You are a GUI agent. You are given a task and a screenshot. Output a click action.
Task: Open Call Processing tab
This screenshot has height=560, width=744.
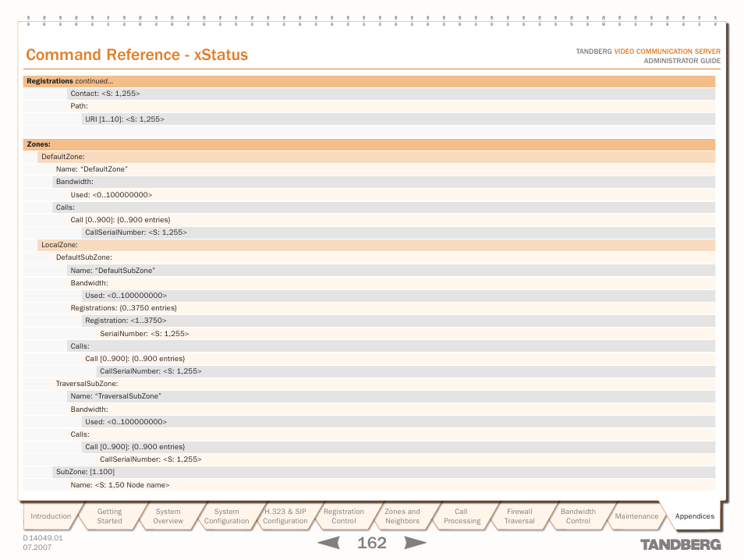point(461,516)
